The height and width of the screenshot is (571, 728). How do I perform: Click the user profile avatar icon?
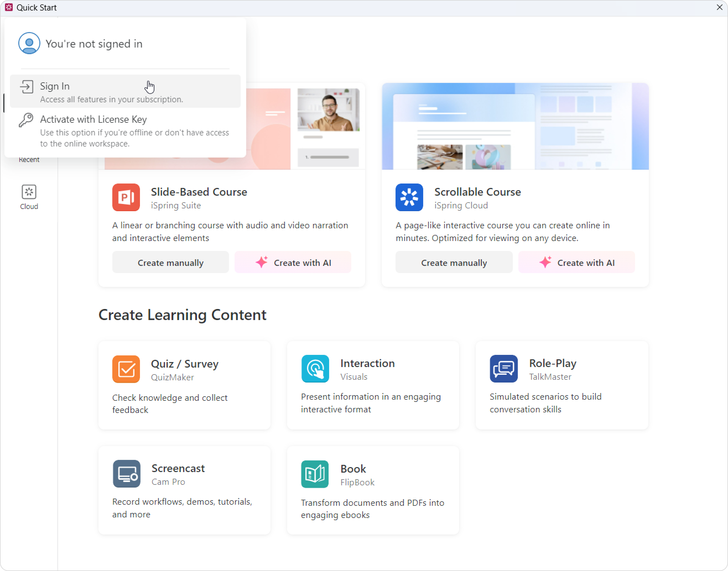click(x=29, y=43)
